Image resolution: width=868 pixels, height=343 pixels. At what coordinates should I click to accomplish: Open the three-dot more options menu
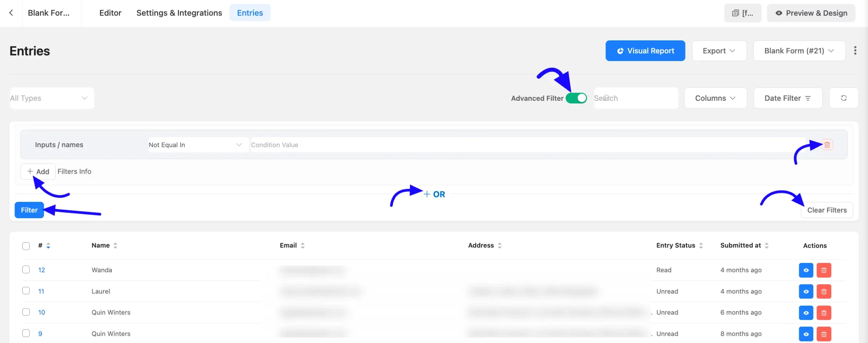point(855,51)
